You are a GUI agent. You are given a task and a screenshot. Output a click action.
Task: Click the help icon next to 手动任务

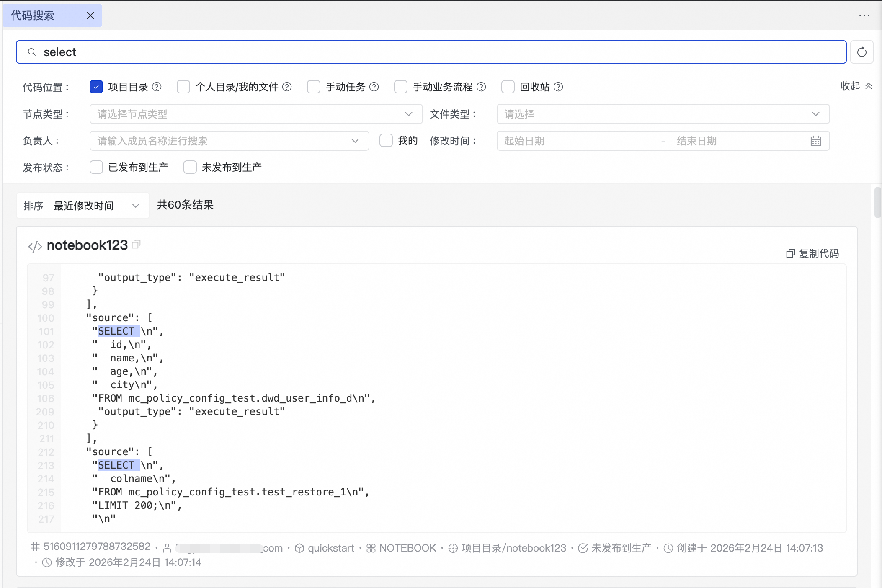pos(374,87)
